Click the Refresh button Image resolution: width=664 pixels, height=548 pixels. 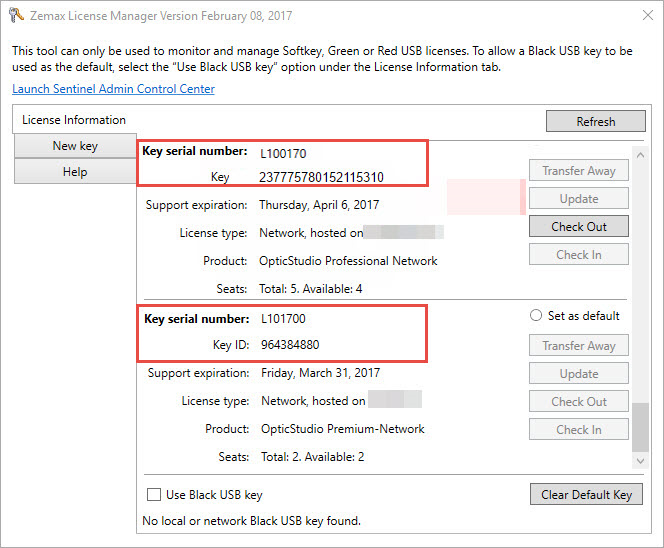tap(595, 122)
